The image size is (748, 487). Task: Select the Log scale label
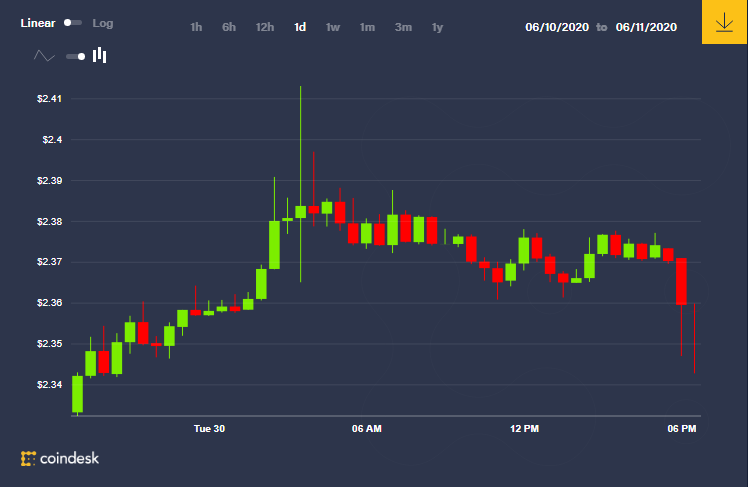pos(103,23)
